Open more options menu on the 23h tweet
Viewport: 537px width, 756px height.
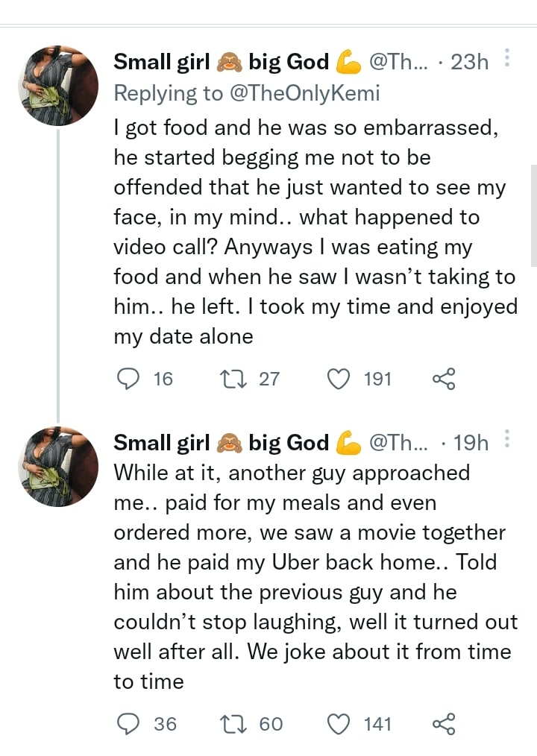point(507,60)
